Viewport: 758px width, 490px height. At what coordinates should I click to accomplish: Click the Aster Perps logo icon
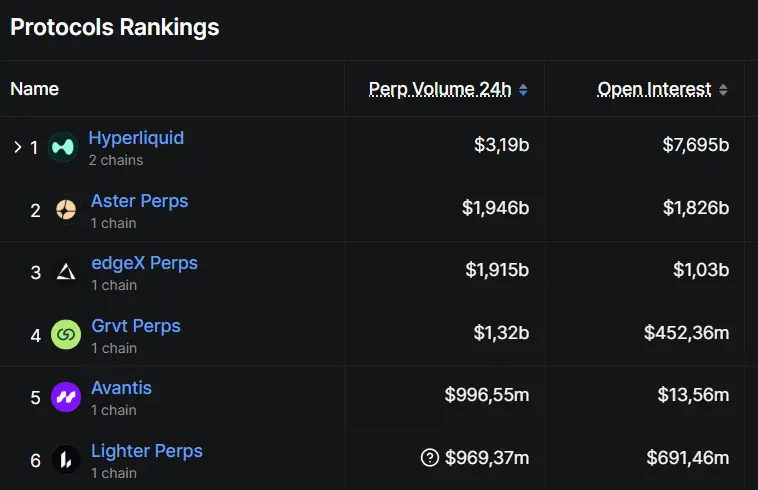coord(66,210)
